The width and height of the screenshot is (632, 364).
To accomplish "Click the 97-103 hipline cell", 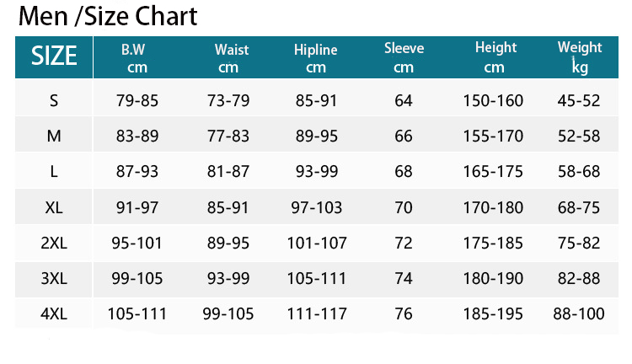I will tap(316, 207).
